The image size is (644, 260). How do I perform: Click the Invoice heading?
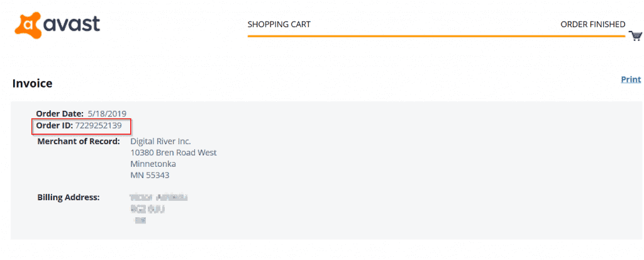tap(33, 84)
